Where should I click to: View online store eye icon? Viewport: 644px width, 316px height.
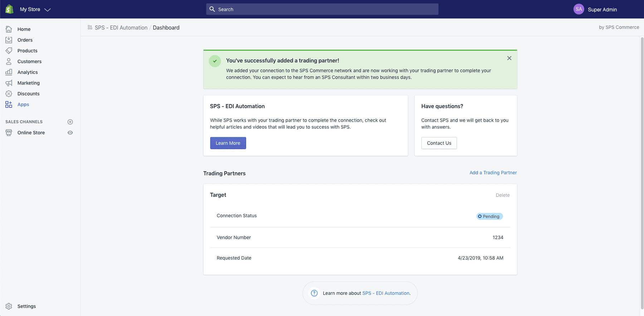(70, 133)
